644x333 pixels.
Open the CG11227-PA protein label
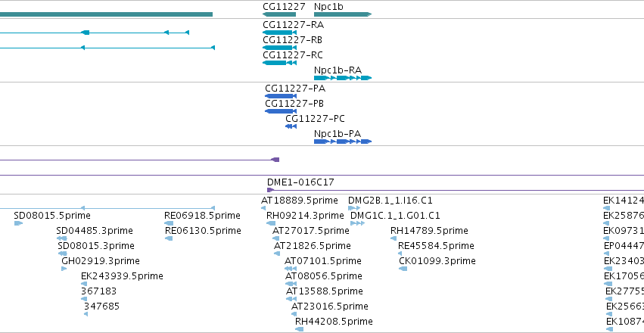pyautogui.click(x=295, y=89)
